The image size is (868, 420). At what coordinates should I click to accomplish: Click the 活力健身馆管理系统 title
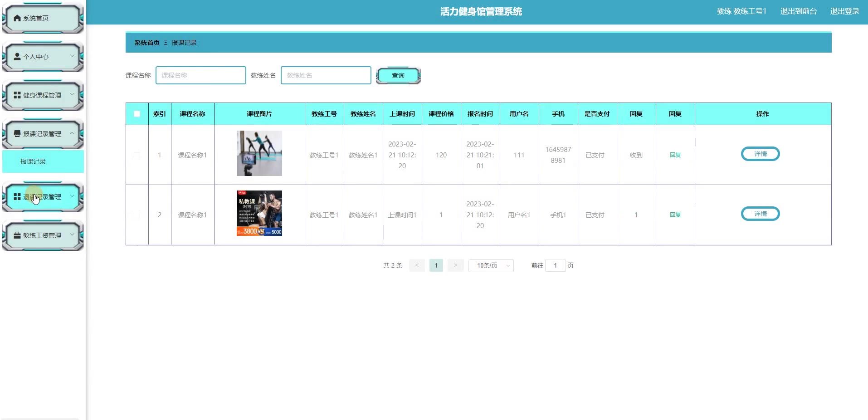coord(481,12)
